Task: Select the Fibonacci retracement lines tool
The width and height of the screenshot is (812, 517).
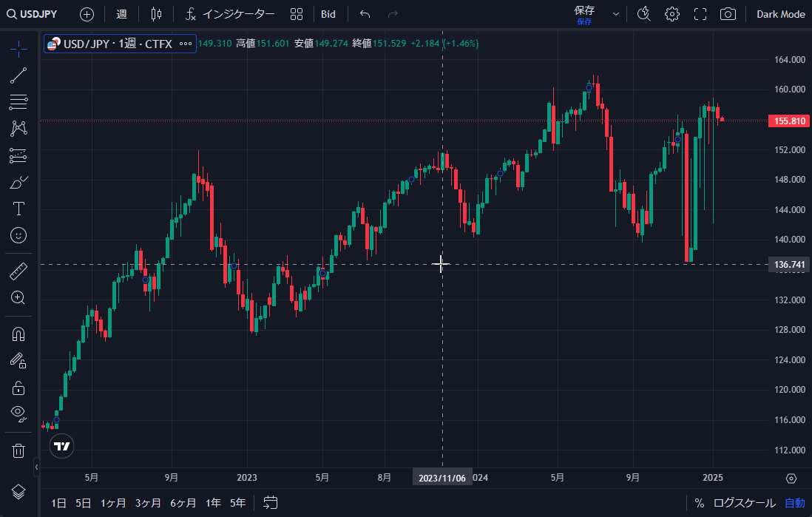Action: (18, 102)
